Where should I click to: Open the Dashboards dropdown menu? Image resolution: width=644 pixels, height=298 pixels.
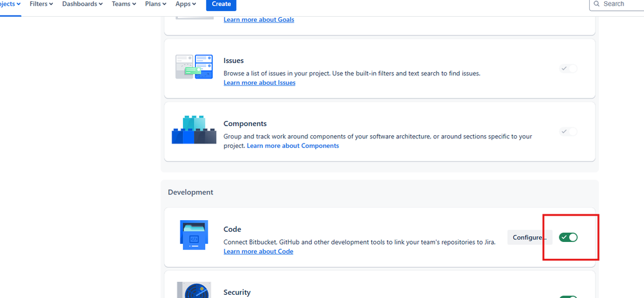pos(82,4)
